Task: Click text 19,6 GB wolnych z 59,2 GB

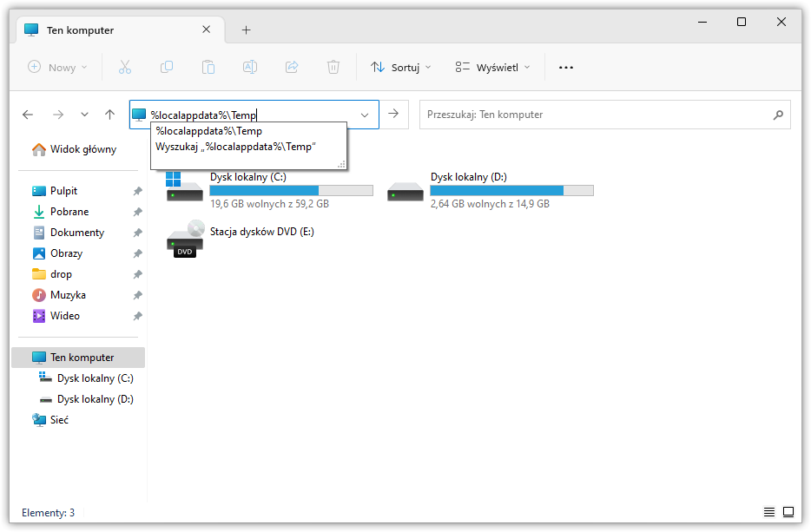Action: [x=269, y=204]
